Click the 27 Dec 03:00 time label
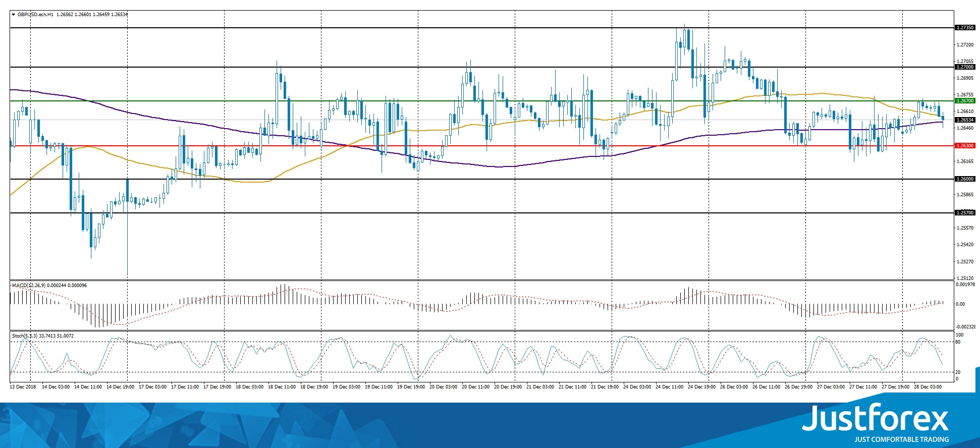The width and height of the screenshot is (980, 448). [x=831, y=387]
